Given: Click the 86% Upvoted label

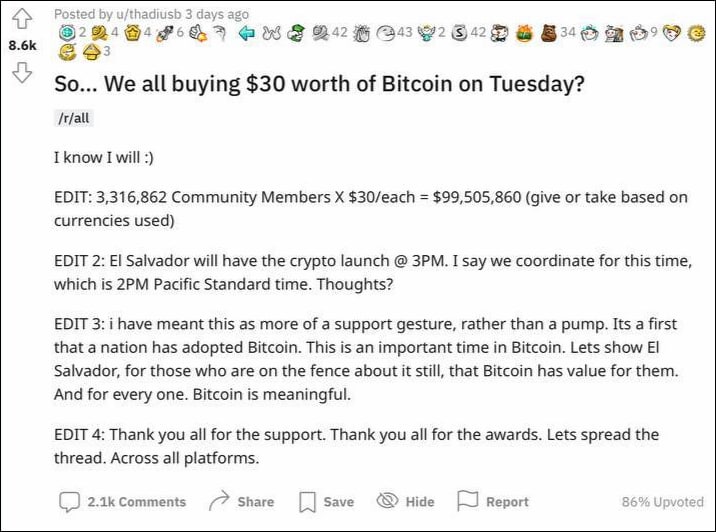Looking at the screenshot, I should [663, 502].
